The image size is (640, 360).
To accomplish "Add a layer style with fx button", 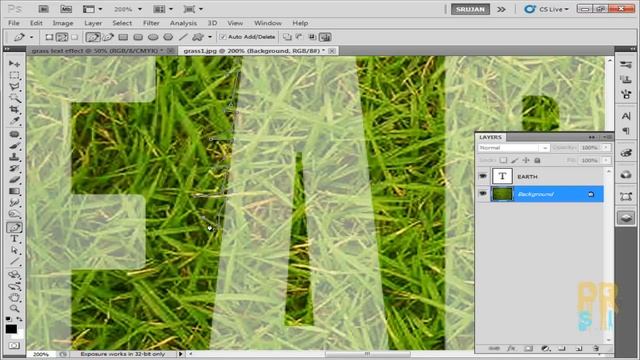I will (x=511, y=349).
